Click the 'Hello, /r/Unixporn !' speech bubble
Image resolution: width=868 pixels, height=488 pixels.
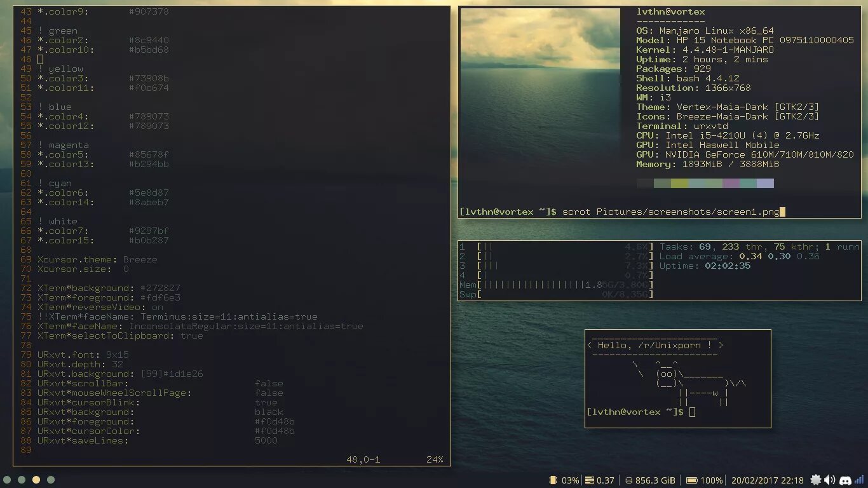tap(655, 345)
